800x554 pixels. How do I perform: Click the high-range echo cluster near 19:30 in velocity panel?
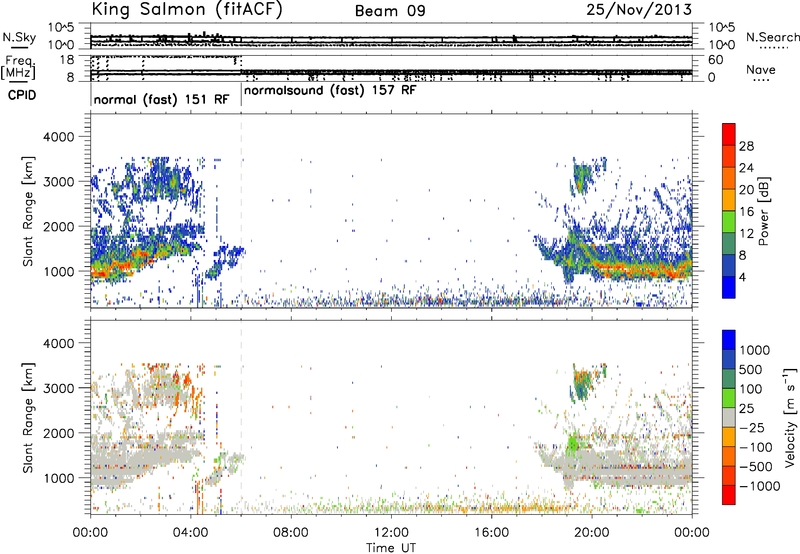tap(583, 383)
